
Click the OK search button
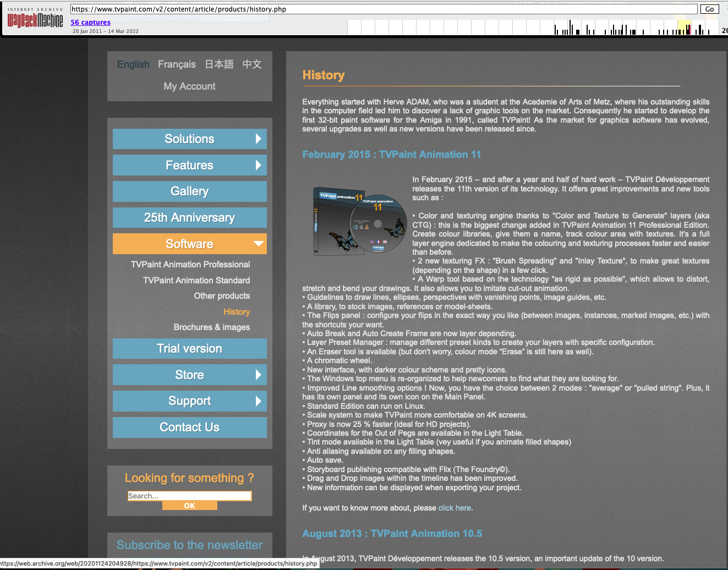[x=189, y=506]
